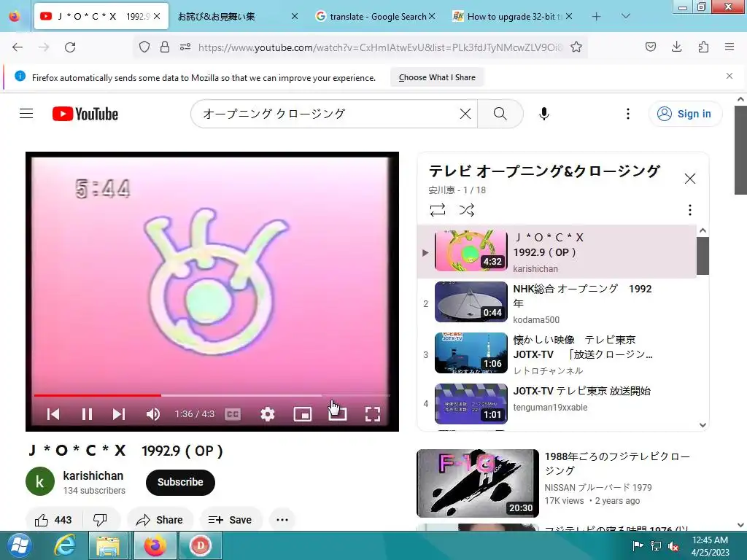The width and height of the screenshot is (747, 560).
Task: Open the Firefox extensions puzzle icon
Action: 703,47
